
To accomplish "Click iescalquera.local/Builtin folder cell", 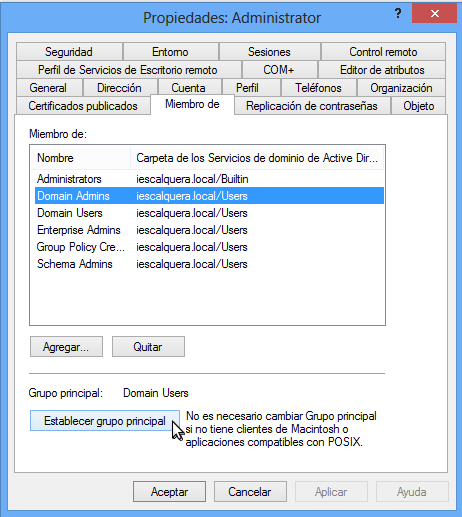I will (x=192, y=179).
